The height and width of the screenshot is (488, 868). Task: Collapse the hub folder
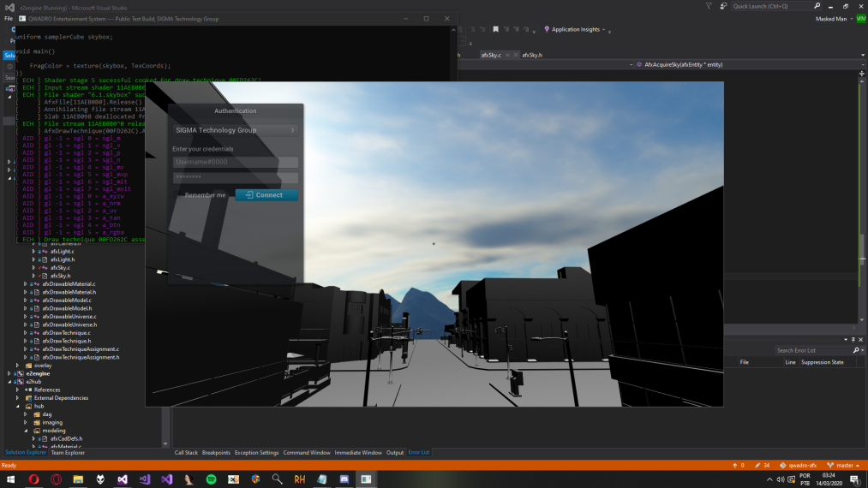(17, 406)
